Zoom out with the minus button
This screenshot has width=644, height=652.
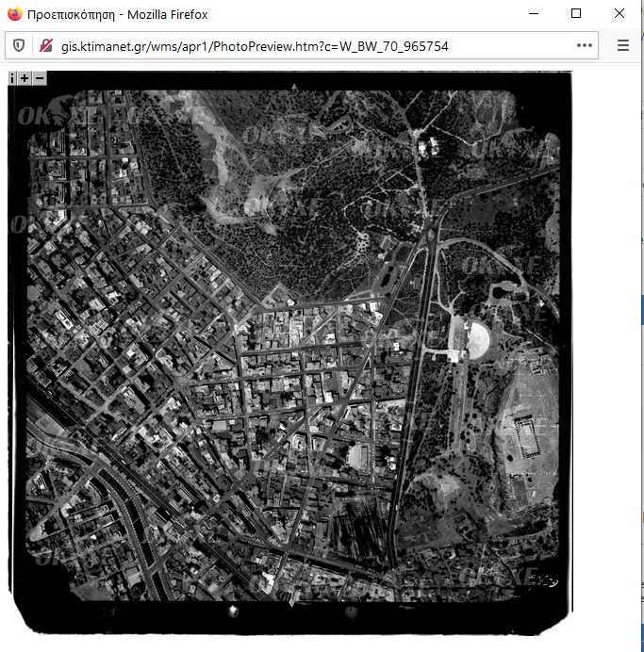(39, 79)
